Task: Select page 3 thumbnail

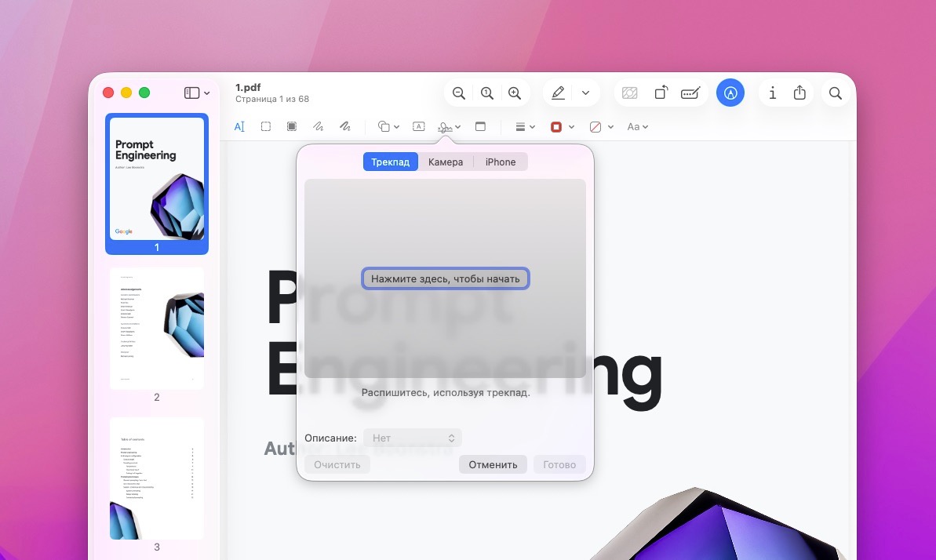Action: coord(157,478)
